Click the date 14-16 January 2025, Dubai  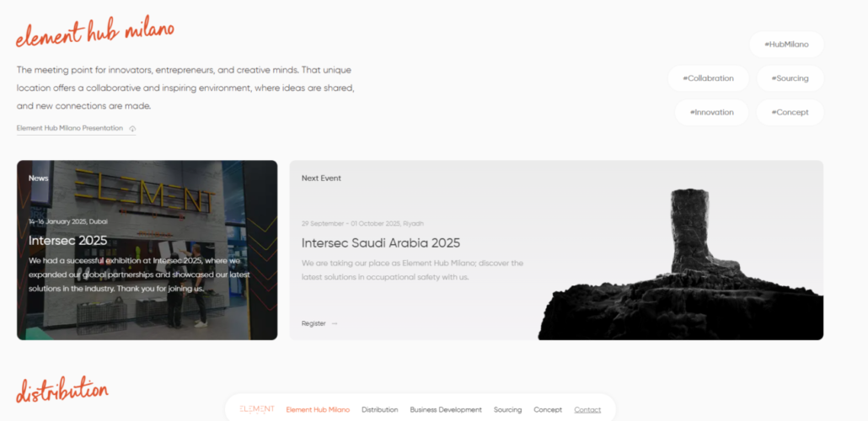point(68,221)
